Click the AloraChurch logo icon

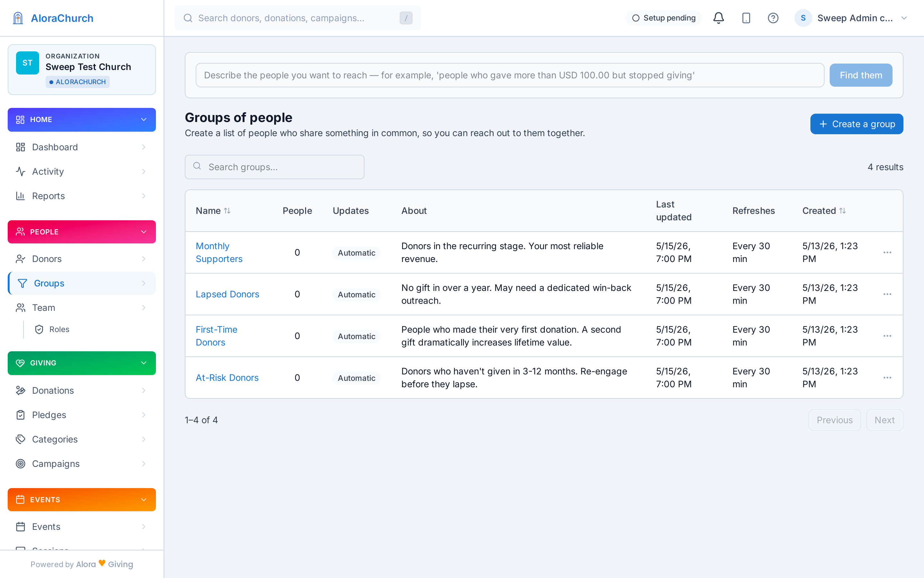(x=18, y=18)
